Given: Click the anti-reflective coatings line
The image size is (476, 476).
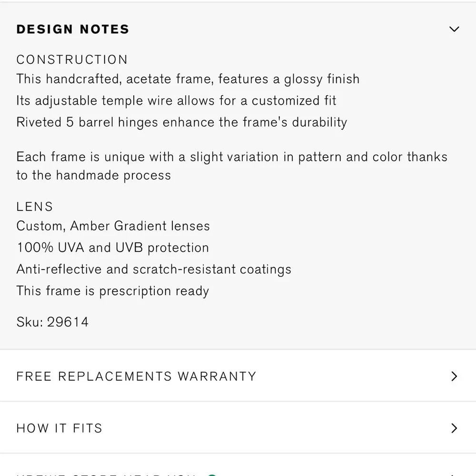Looking at the screenshot, I should [x=154, y=269].
